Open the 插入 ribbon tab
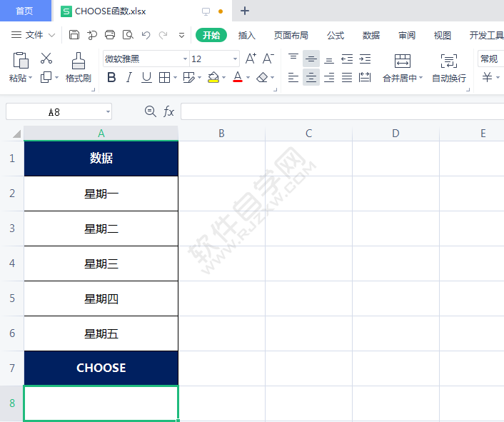The width and height of the screenshot is (504, 422). click(x=246, y=35)
